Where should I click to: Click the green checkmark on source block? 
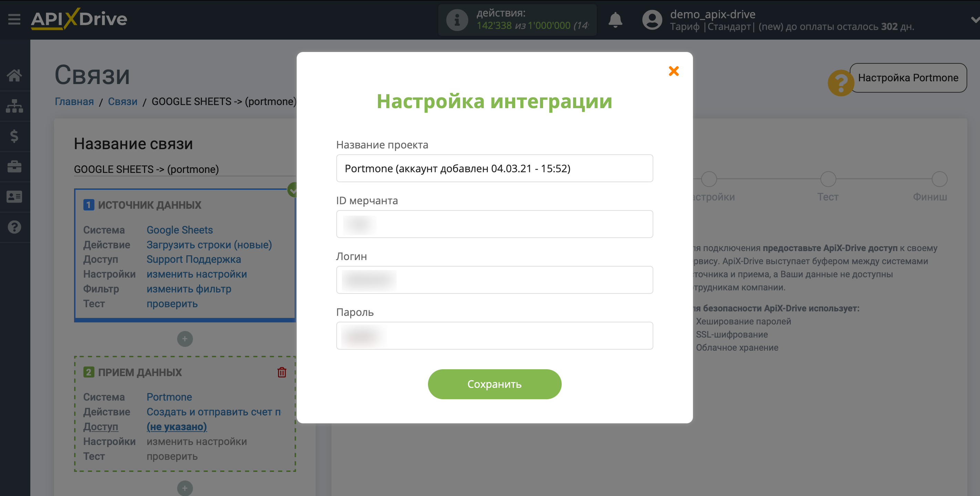(x=292, y=189)
